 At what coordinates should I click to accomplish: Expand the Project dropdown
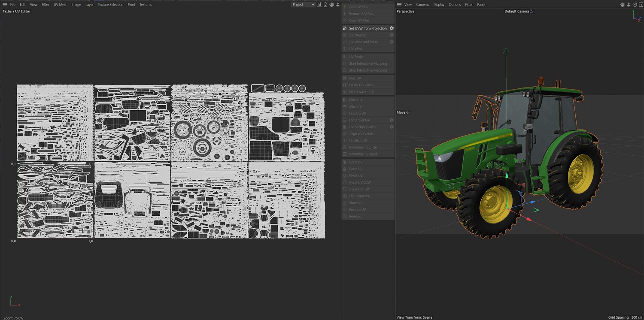[x=303, y=5]
